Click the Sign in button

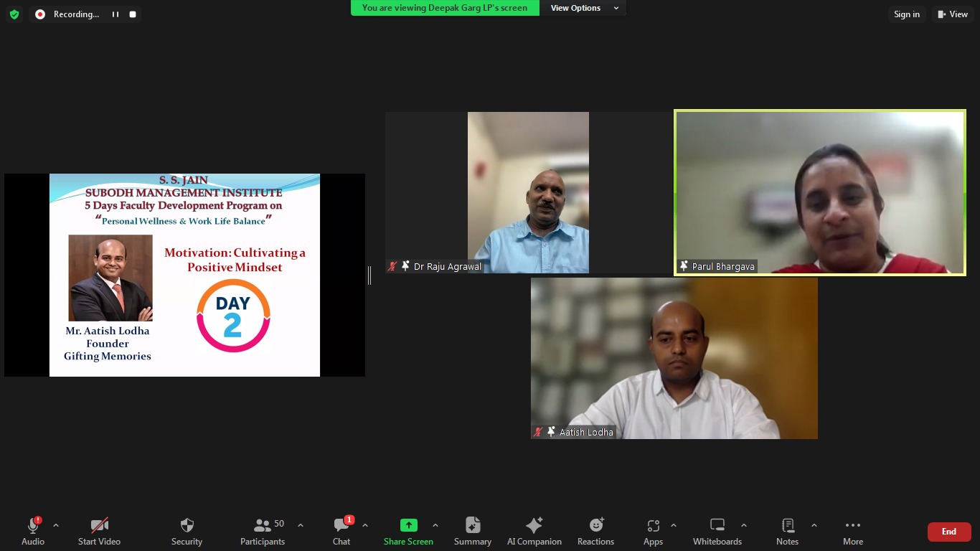coord(906,14)
